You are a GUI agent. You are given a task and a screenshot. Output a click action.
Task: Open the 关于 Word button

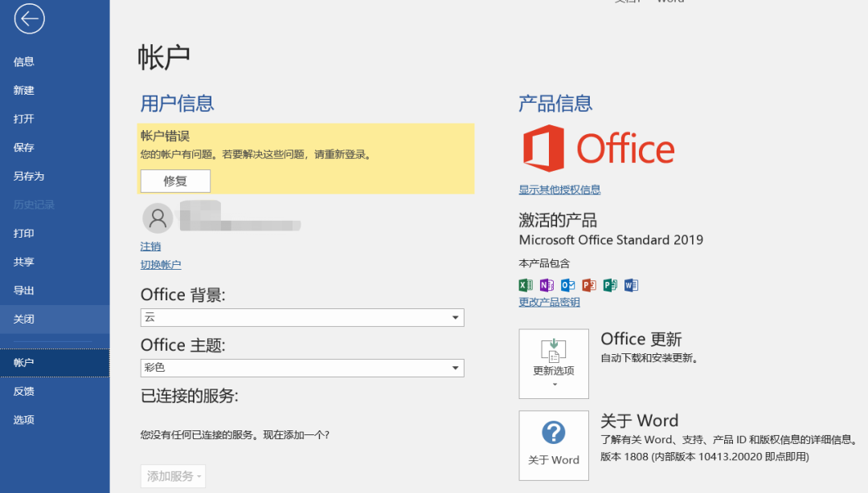point(554,446)
